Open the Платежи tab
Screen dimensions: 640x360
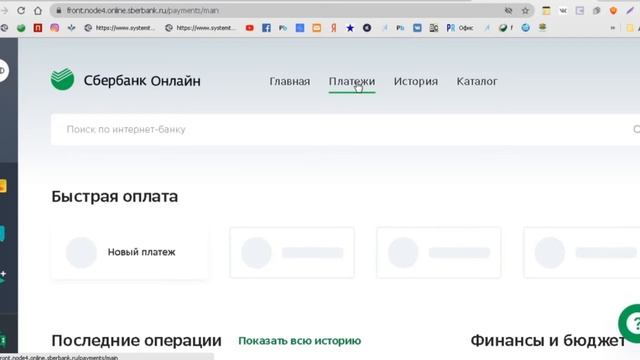352,81
